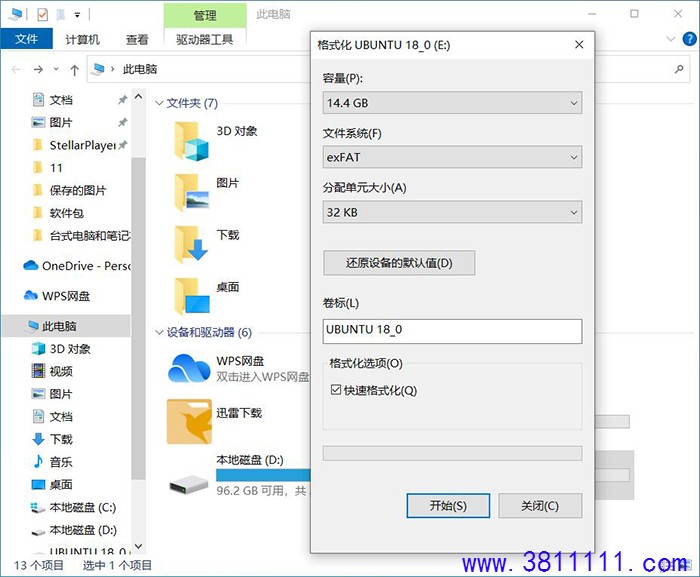This screenshot has height=577, width=700.
Task: Select the 本地磁盘 (D:) drive icon
Action: pos(189,484)
